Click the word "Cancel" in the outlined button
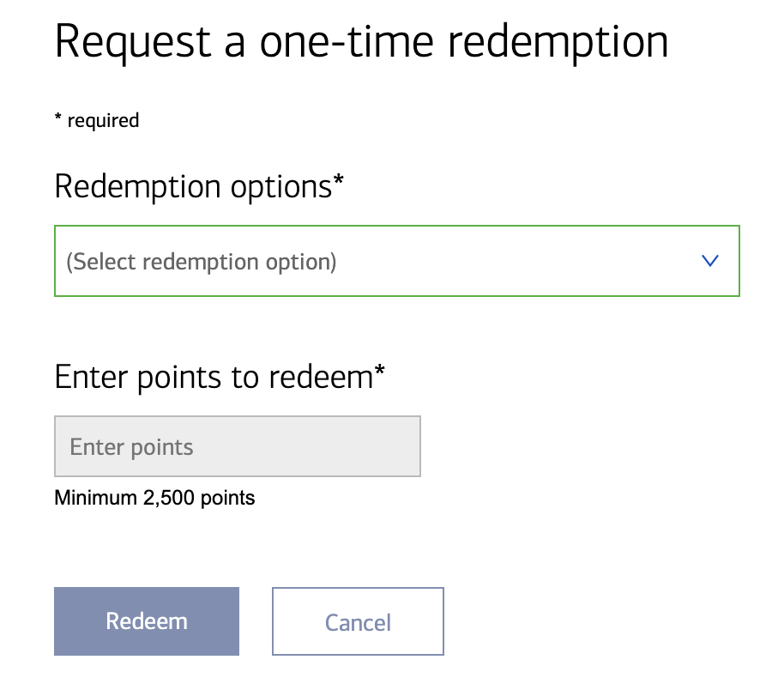This screenshot has width=784, height=678. (x=358, y=622)
